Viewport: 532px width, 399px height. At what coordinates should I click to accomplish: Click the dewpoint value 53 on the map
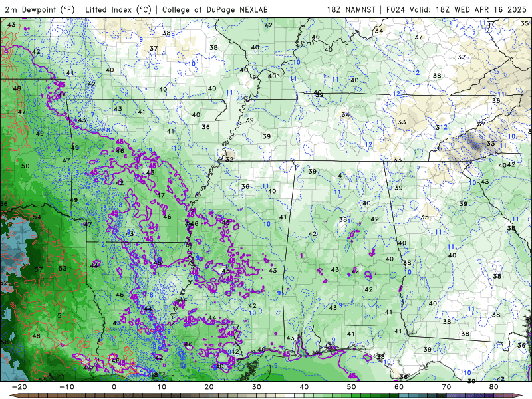click(x=63, y=269)
